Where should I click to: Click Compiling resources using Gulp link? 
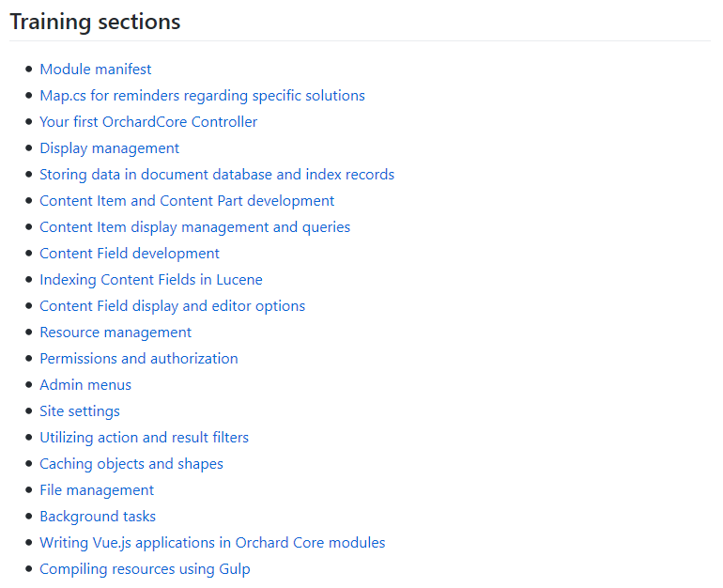click(146, 568)
